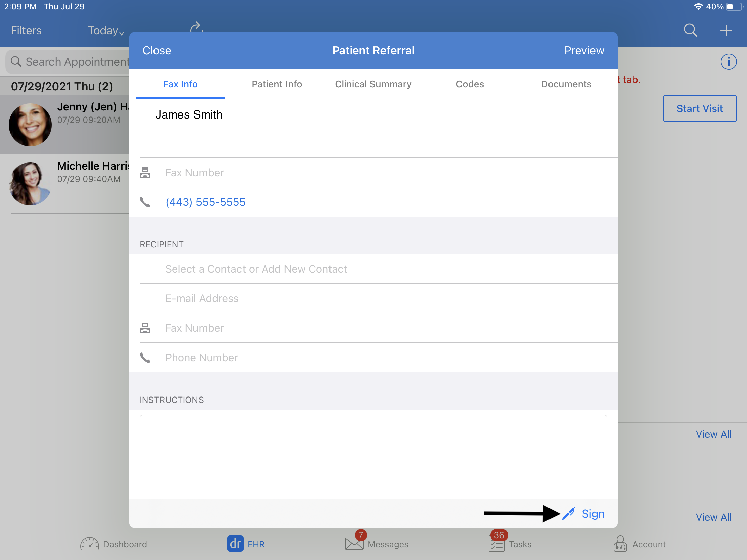Tap the 07/29 09:20AM appointment time

coord(89,120)
